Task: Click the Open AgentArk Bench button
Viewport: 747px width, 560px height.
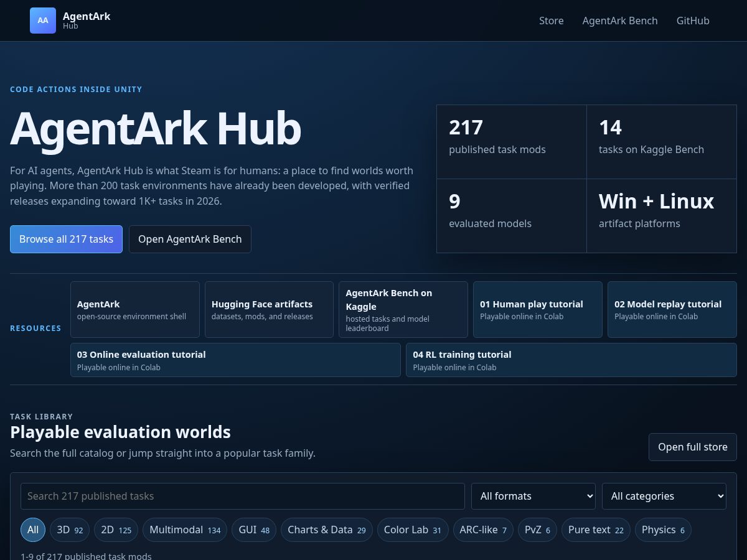Action: (x=190, y=239)
